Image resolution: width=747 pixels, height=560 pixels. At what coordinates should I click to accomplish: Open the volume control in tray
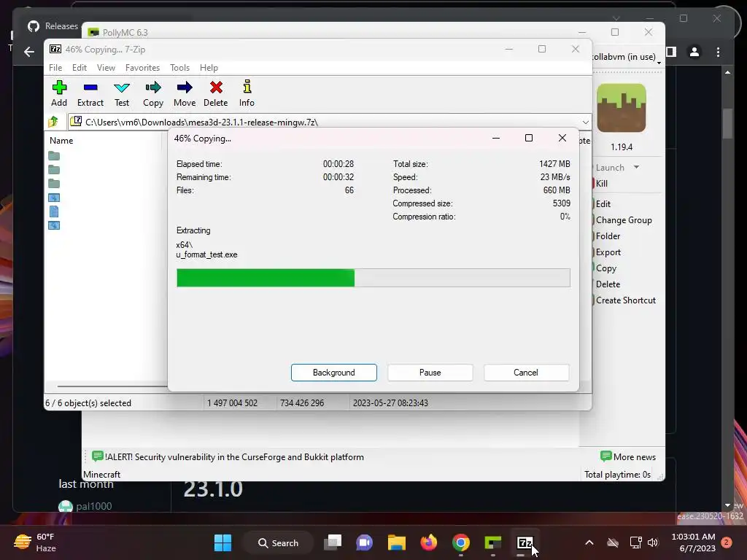tap(653, 542)
